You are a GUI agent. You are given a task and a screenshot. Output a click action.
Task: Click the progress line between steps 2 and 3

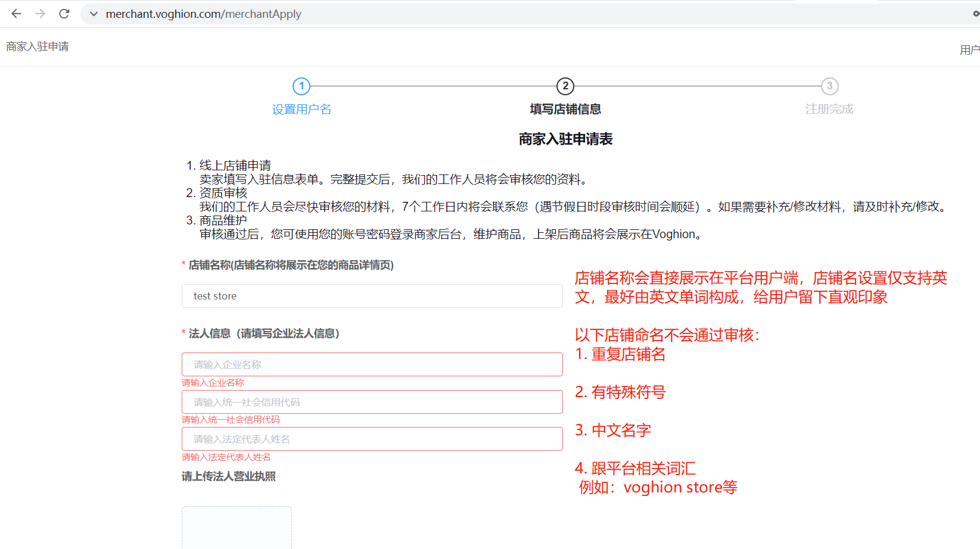(x=697, y=86)
